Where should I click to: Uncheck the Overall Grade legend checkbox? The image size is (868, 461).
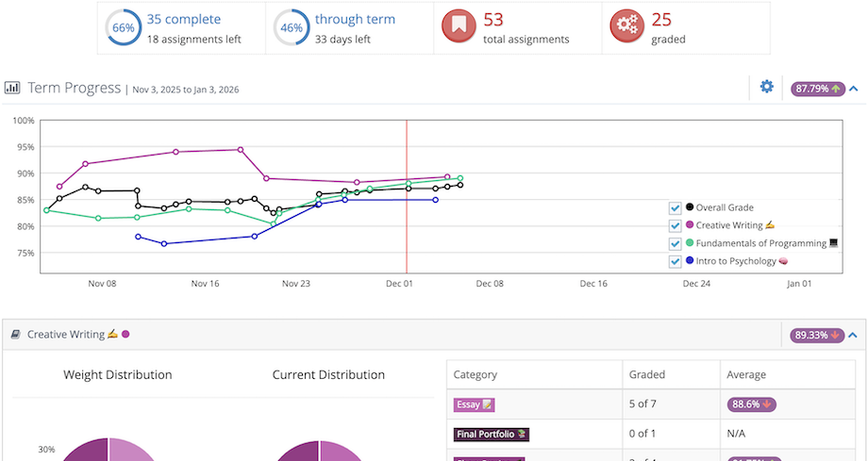click(675, 208)
